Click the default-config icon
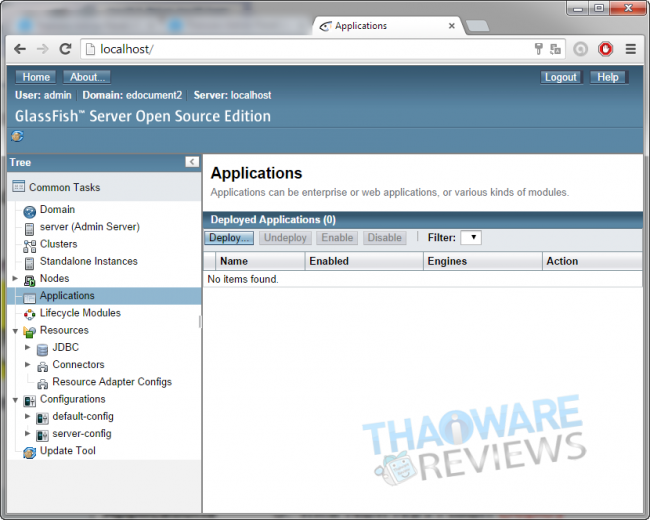Viewport: 650px width, 520px height. 42,418
